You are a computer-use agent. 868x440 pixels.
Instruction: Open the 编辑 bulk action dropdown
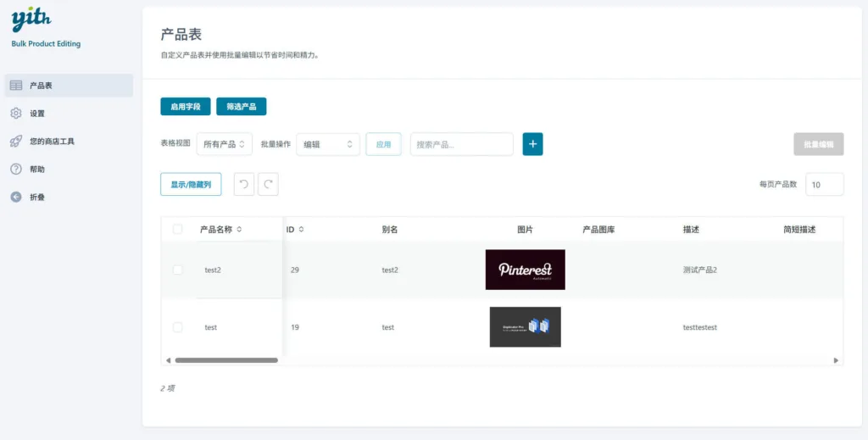pyautogui.click(x=328, y=144)
